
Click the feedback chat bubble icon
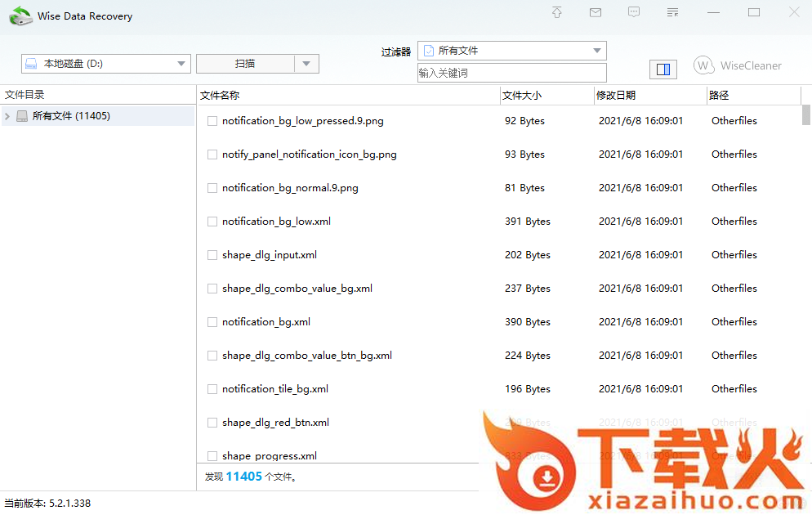click(634, 12)
